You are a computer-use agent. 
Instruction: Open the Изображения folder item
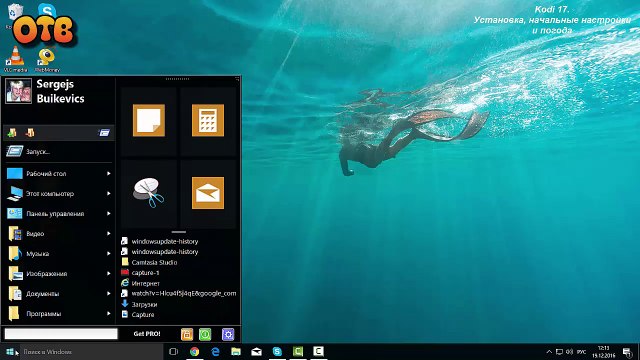(x=58, y=273)
